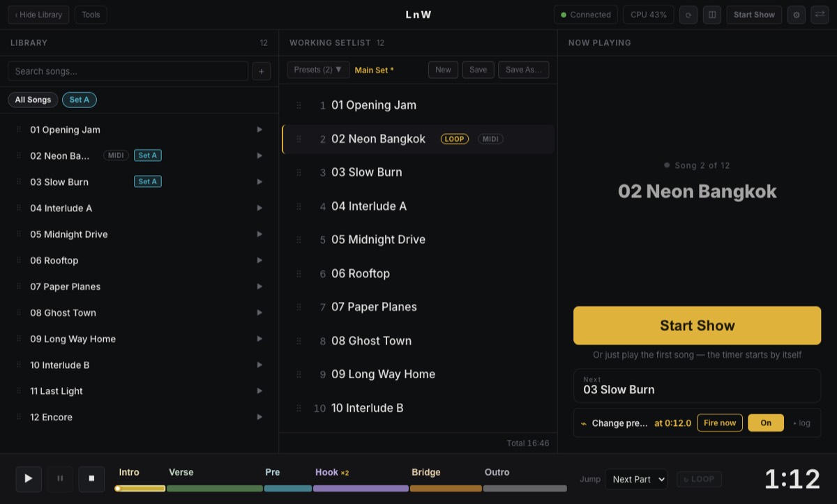This screenshot has width=837, height=504.
Task: Toggle the split layout icon
Action: click(x=711, y=15)
